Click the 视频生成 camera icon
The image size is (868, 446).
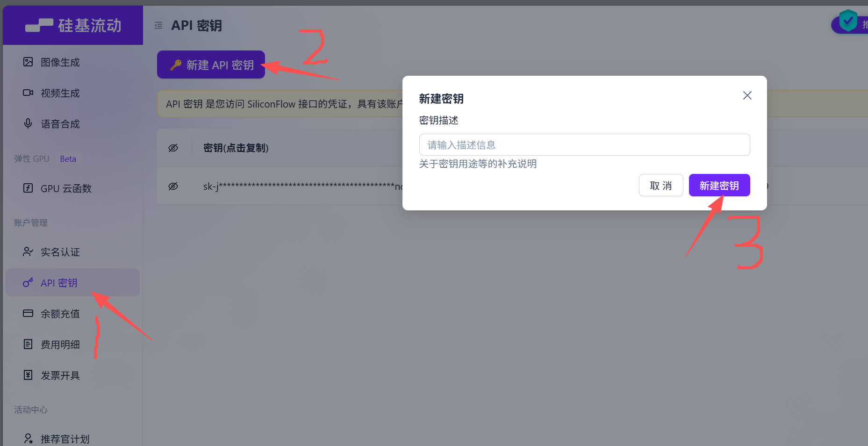(28, 93)
